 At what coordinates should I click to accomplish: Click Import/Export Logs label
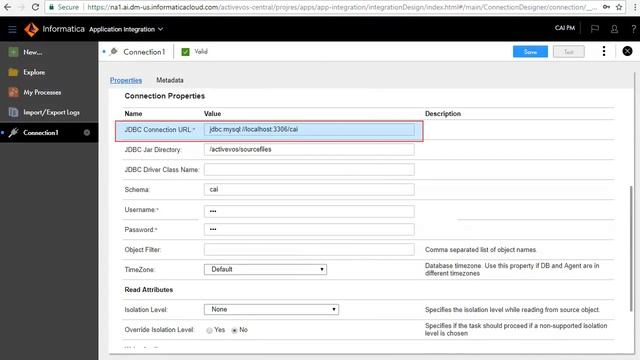(x=51, y=112)
